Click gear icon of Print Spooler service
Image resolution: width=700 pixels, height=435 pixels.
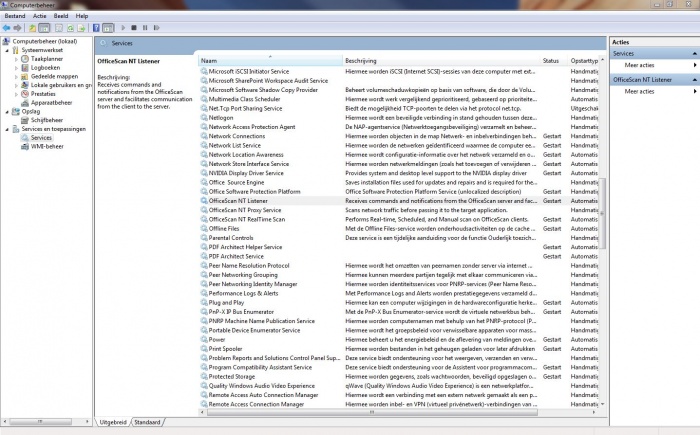pos(204,349)
